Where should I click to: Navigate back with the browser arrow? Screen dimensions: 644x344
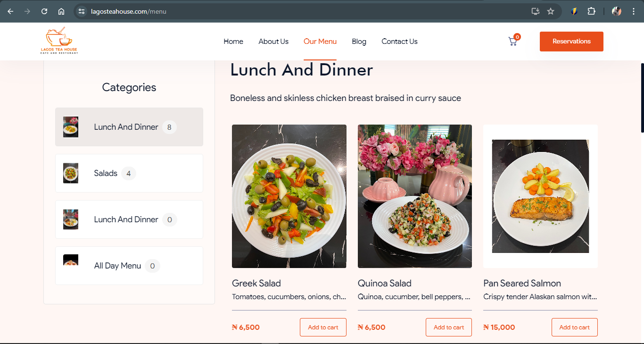10,11
